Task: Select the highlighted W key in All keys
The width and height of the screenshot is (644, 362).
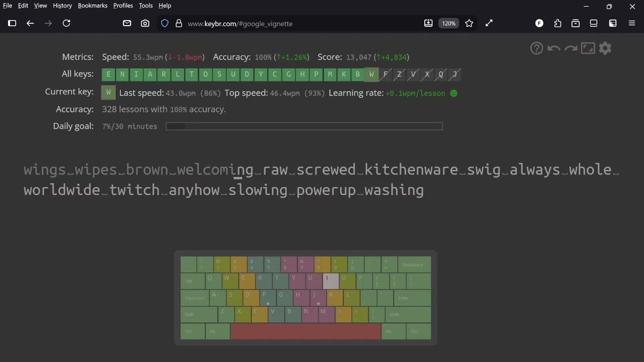Action: 371,74
